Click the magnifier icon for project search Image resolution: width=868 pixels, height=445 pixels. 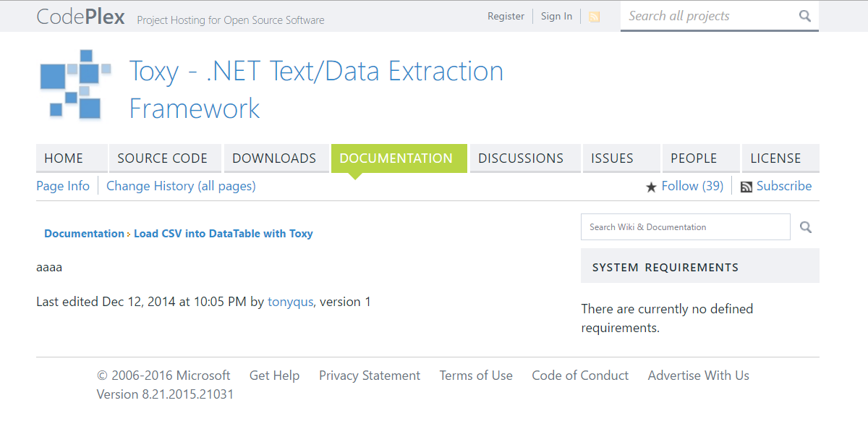[x=804, y=16]
